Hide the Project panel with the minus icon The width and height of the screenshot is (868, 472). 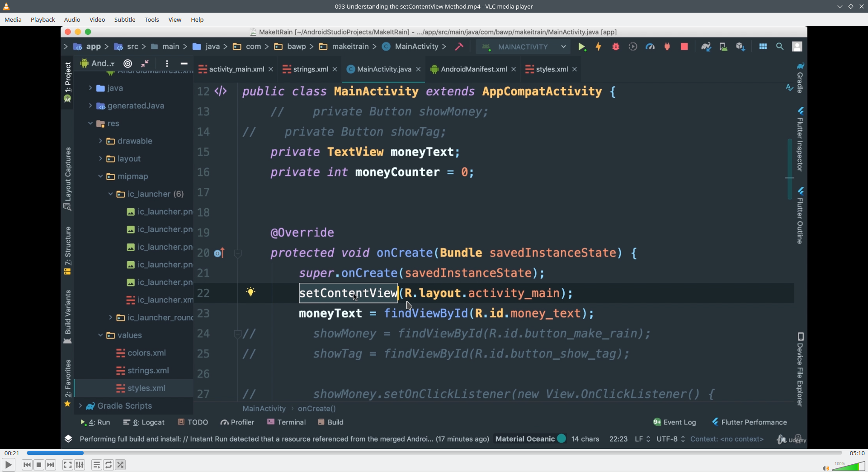(184, 63)
